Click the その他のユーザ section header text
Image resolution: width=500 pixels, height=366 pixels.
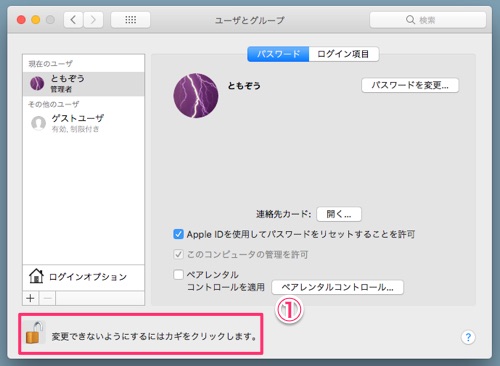54,104
